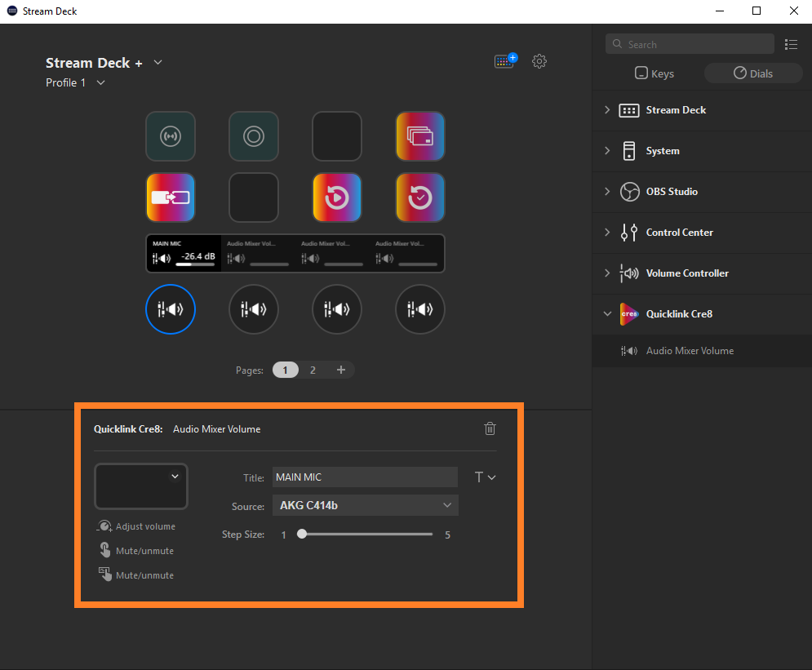The image size is (812, 670).
Task: Click the trash icon to delete action
Action: [490, 428]
